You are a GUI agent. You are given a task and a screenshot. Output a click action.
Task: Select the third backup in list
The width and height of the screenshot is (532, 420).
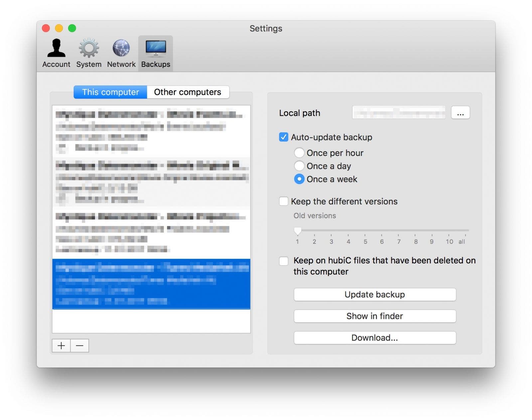(x=151, y=233)
